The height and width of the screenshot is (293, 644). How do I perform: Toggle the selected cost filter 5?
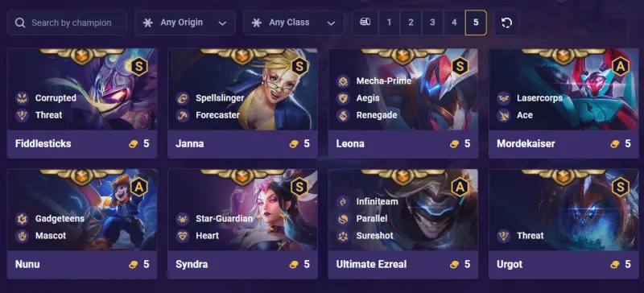click(476, 23)
